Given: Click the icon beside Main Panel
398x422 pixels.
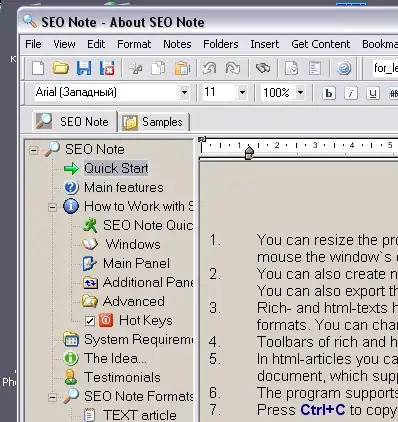Looking at the screenshot, I should (x=89, y=263).
